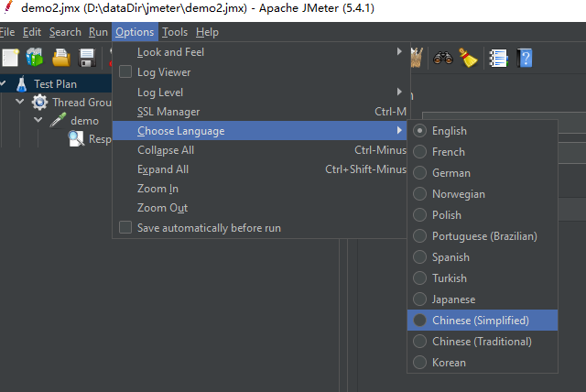
Task: Click Expand All menu entry
Action: pyautogui.click(x=259, y=169)
